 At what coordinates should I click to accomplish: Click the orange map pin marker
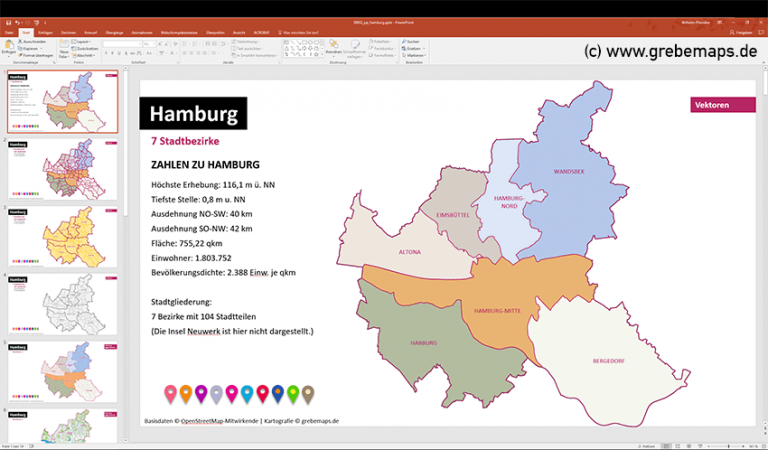pyautogui.click(x=186, y=394)
